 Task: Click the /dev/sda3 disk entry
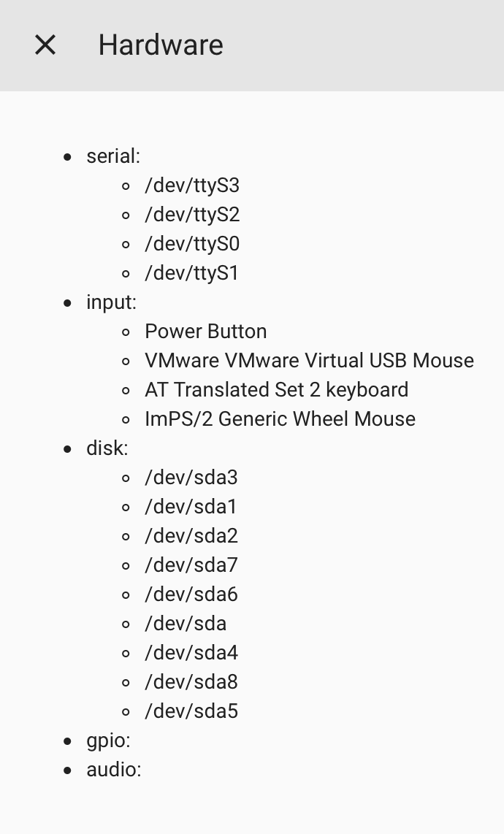[191, 477]
